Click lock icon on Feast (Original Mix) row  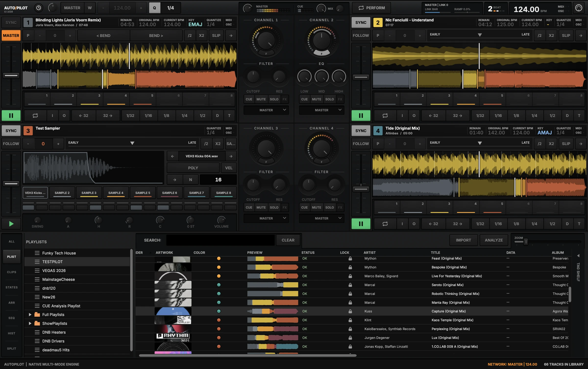click(350, 258)
